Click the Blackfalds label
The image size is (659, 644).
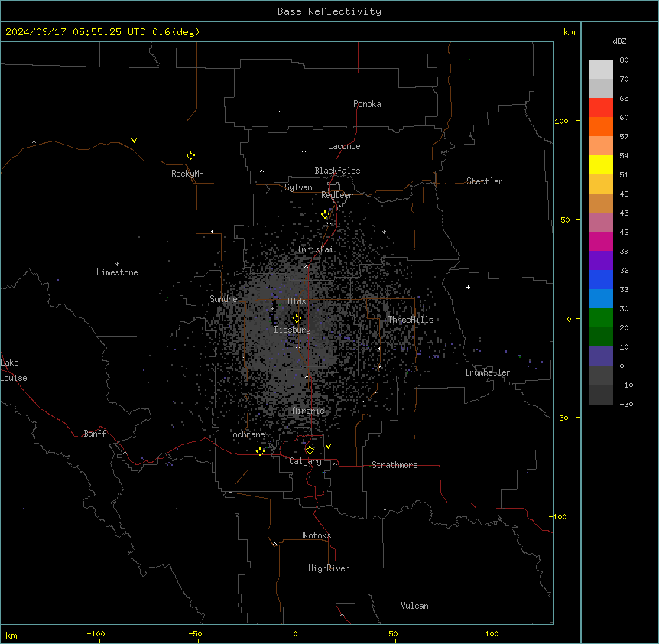[x=337, y=171]
